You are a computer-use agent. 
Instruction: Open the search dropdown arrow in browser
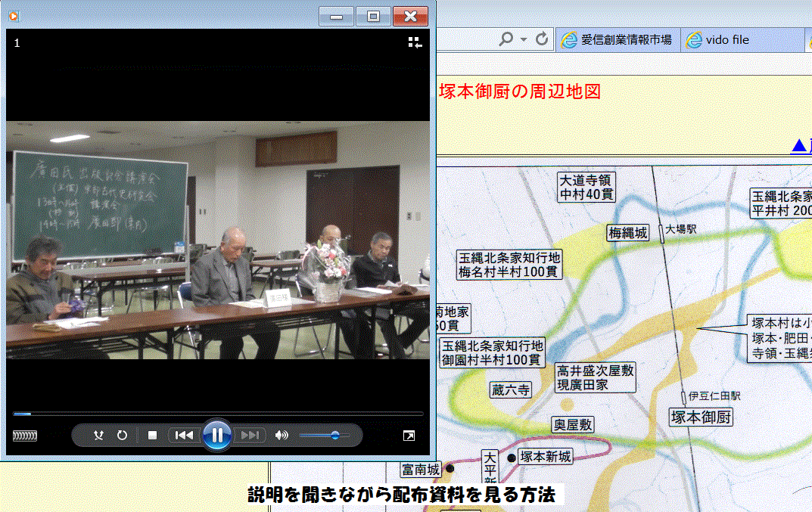click(524, 39)
